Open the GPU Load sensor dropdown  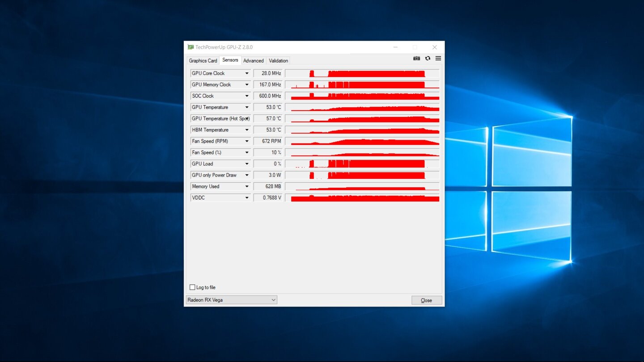(246, 164)
